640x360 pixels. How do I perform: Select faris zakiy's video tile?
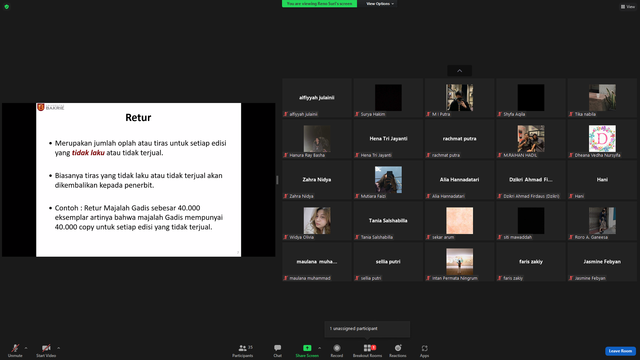pos(531,262)
